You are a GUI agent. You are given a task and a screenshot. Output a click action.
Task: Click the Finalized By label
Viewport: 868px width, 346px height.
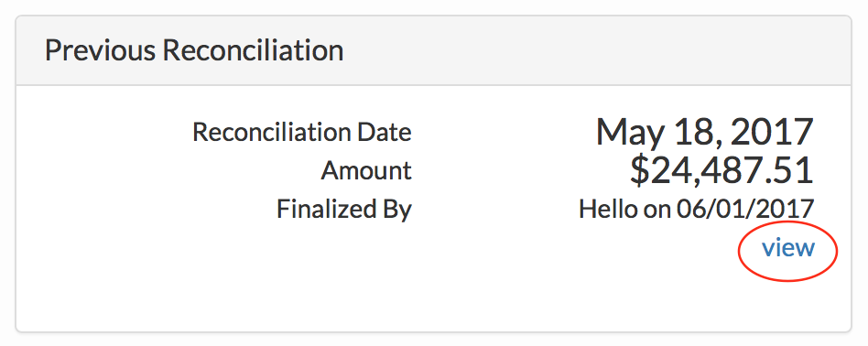point(343,210)
